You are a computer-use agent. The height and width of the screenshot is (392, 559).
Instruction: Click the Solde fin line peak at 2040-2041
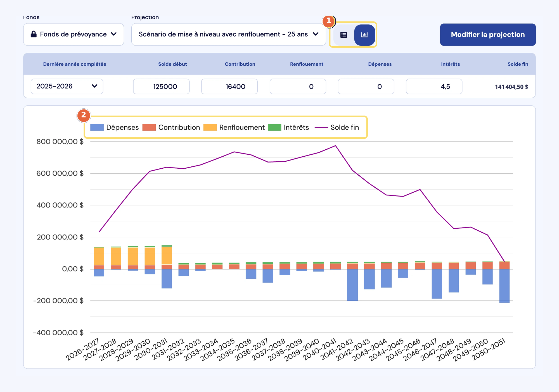(x=335, y=146)
